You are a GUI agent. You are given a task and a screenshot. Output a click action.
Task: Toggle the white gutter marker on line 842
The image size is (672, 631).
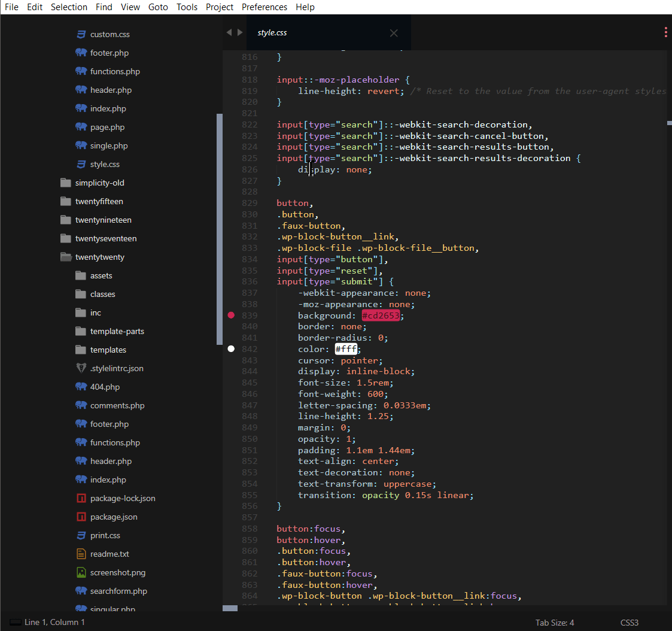point(231,348)
